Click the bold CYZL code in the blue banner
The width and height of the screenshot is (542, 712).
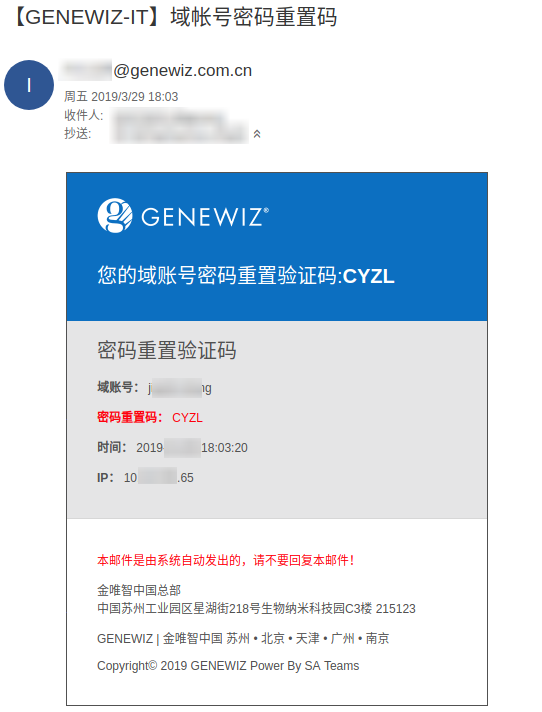[x=369, y=276]
